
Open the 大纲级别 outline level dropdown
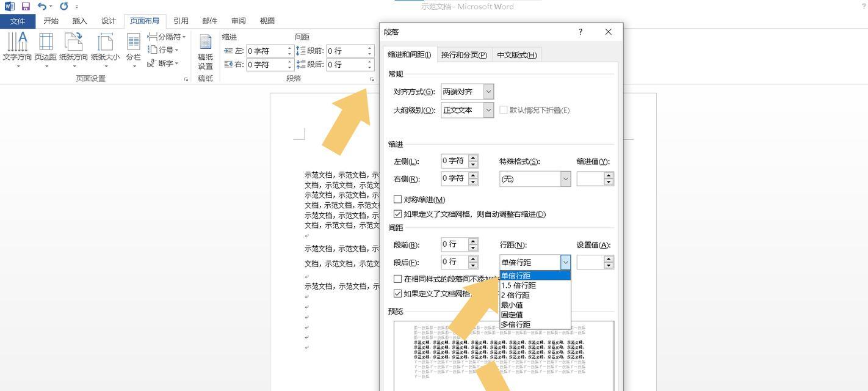(488, 110)
